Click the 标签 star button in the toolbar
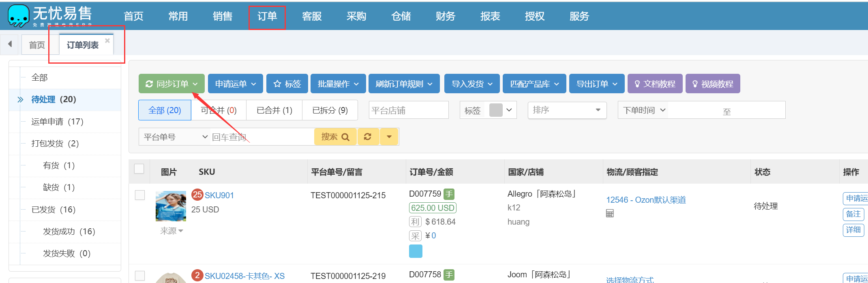The image size is (868, 283). (x=287, y=84)
